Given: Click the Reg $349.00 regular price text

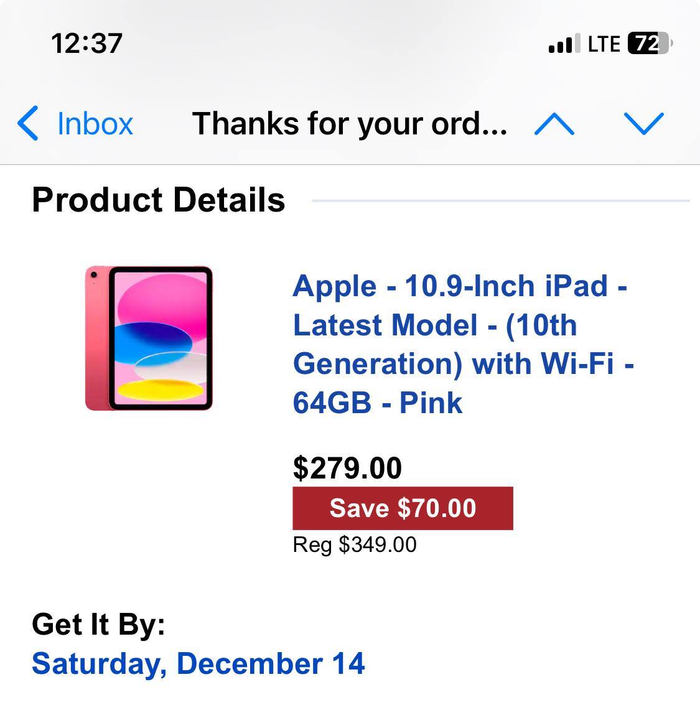Looking at the screenshot, I should 355,544.
